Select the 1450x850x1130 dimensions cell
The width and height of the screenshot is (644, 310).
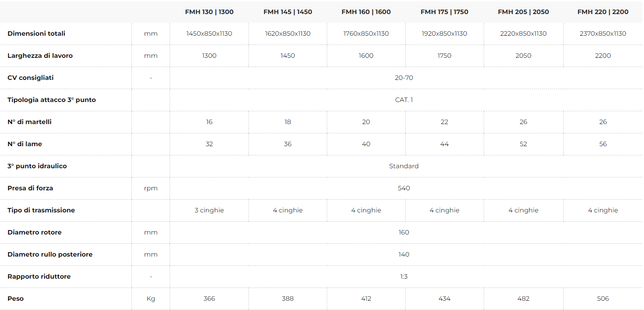pyautogui.click(x=209, y=34)
